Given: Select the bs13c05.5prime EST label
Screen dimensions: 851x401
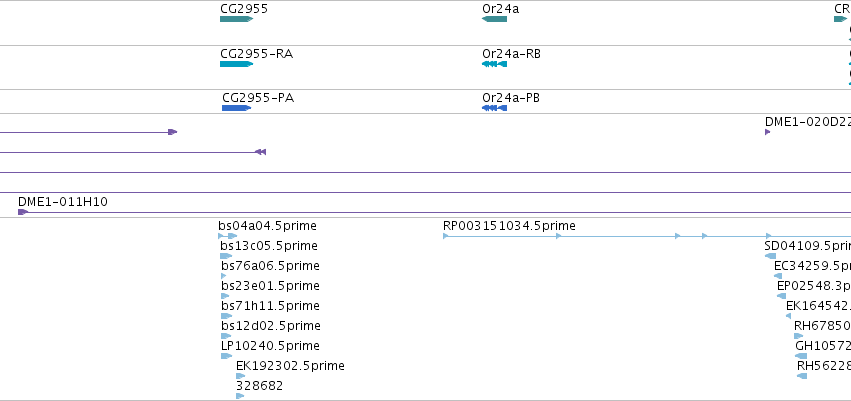Looking at the screenshot, I should (x=269, y=246).
